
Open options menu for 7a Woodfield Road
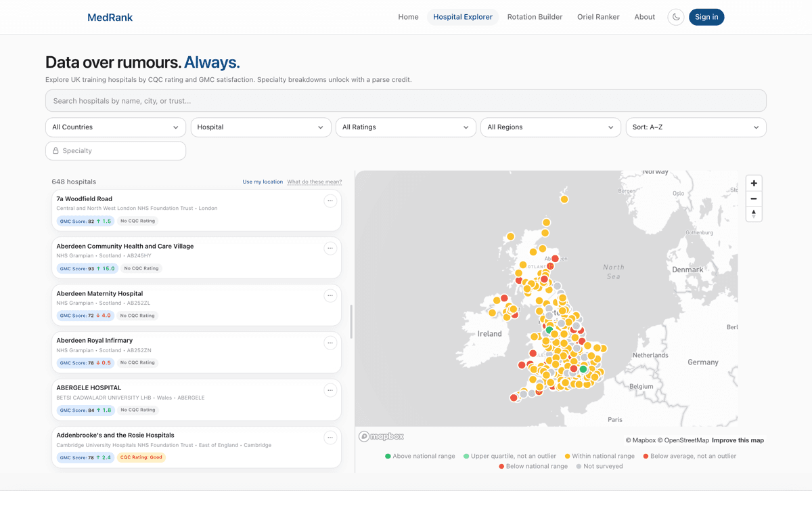pyautogui.click(x=330, y=201)
